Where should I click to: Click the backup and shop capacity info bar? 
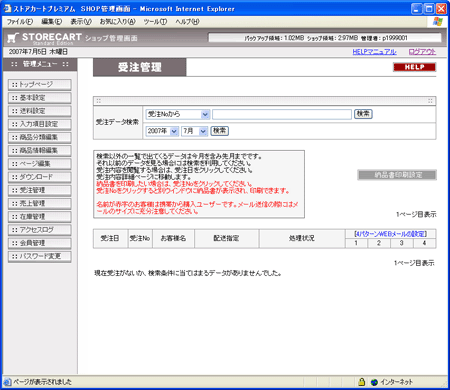(325, 38)
